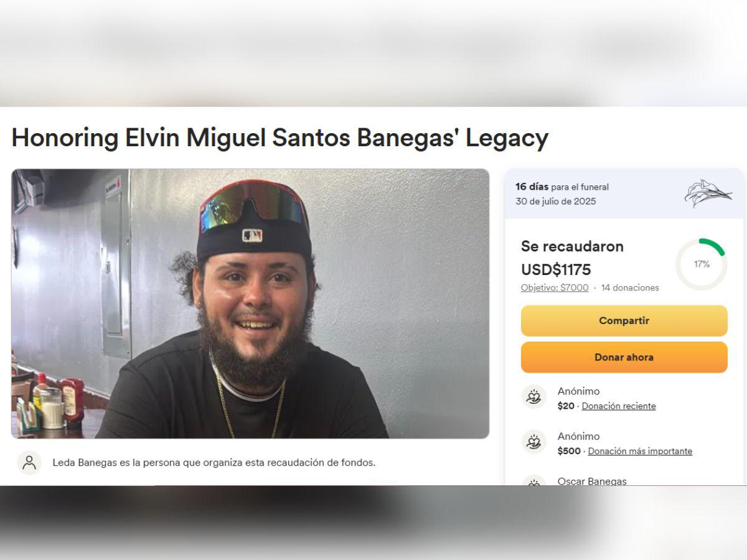Click the donation heart icon beside $20 Anónimo
Image resolution: width=747 pixels, height=560 pixels.
pyautogui.click(x=533, y=397)
